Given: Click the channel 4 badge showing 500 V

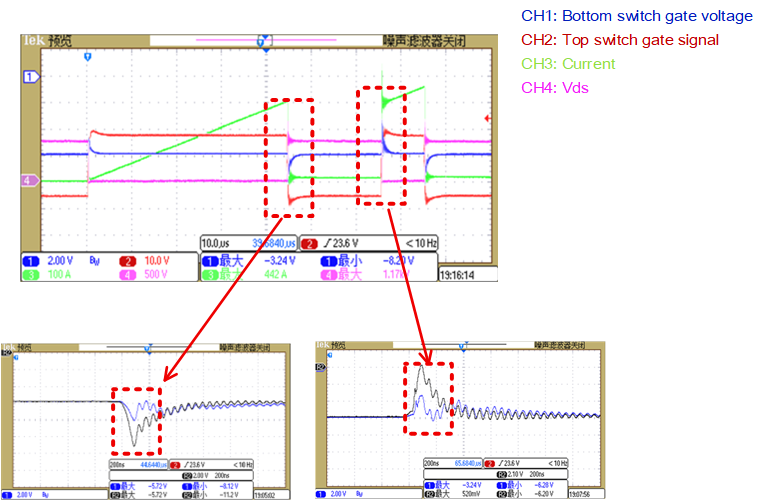Looking at the screenshot, I should click(x=152, y=272).
